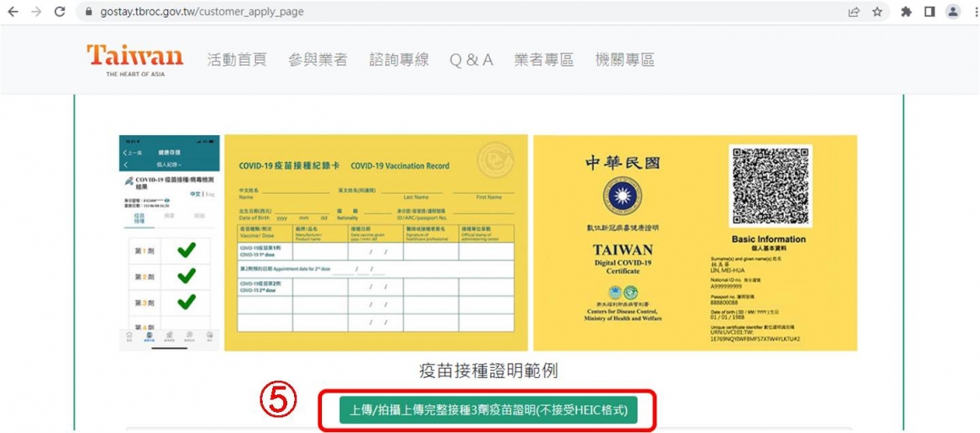Click the Taiwan Heart of Asia logo

click(x=135, y=60)
